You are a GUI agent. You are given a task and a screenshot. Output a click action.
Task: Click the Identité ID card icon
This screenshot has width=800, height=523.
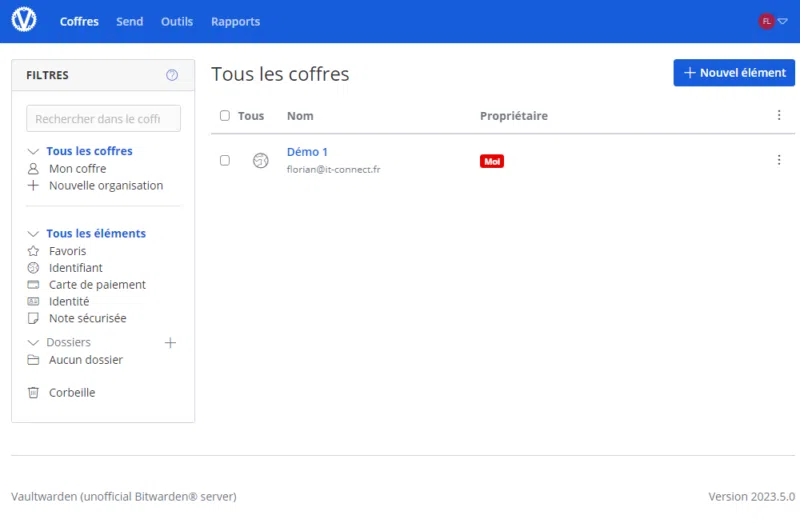33,302
